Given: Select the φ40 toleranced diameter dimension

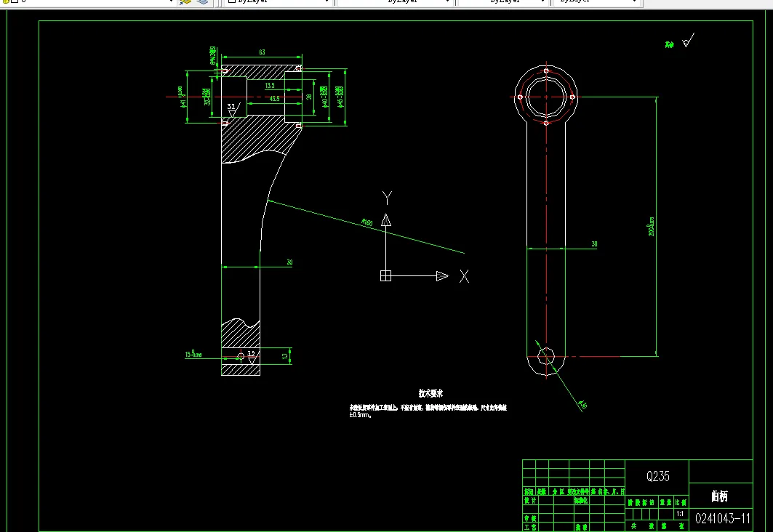Looking at the screenshot, I should click(324, 97).
